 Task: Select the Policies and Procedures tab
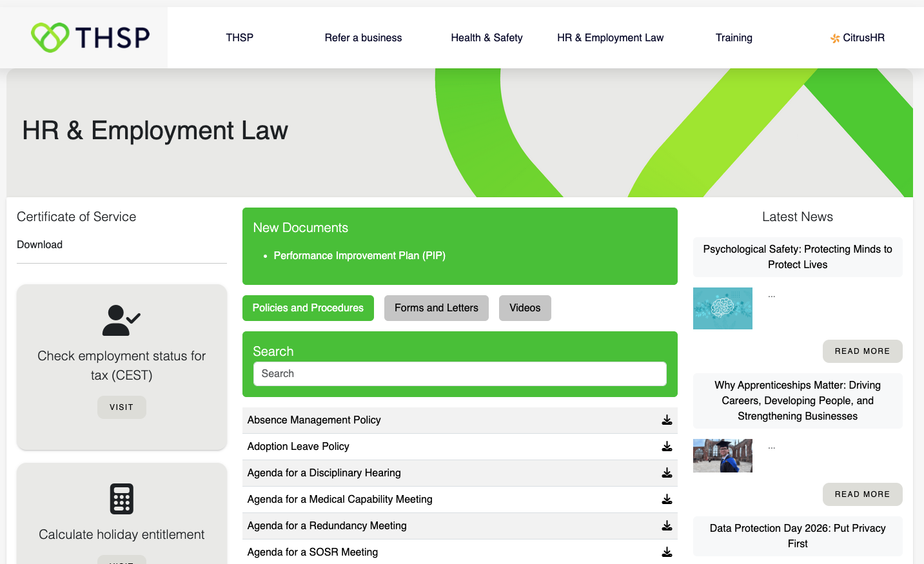coord(308,308)
